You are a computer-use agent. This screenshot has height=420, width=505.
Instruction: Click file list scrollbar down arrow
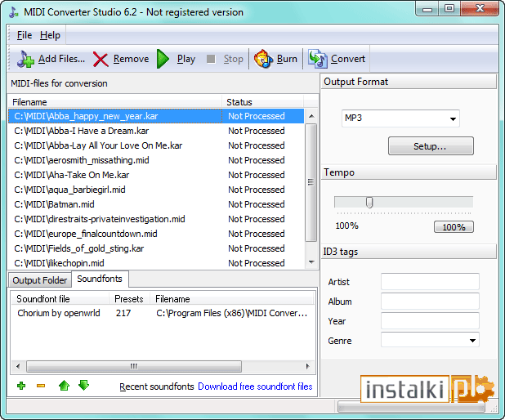pos(311,262)
